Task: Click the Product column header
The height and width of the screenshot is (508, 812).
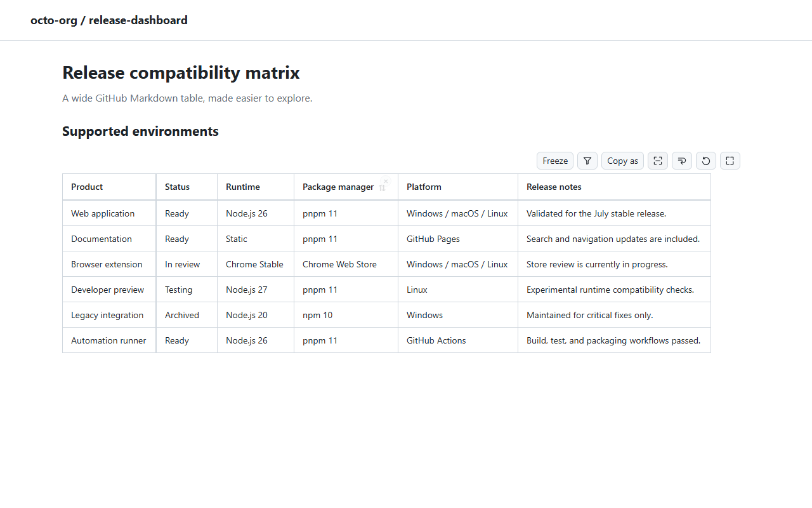Action: 109,187
